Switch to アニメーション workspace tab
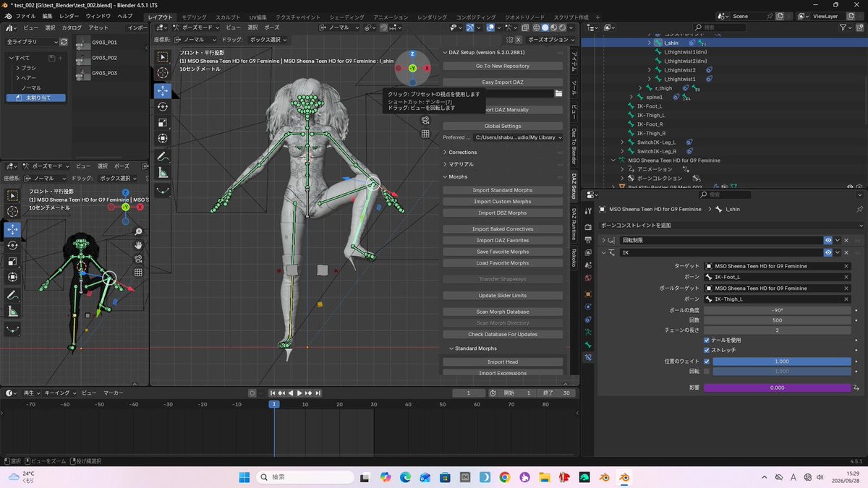 click(391, 17)
